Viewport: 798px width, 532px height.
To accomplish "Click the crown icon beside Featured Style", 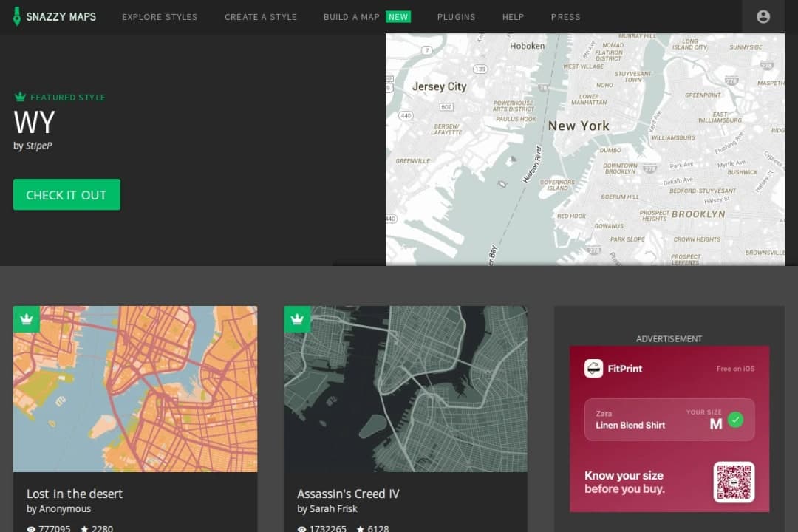I will coord(20,97).
